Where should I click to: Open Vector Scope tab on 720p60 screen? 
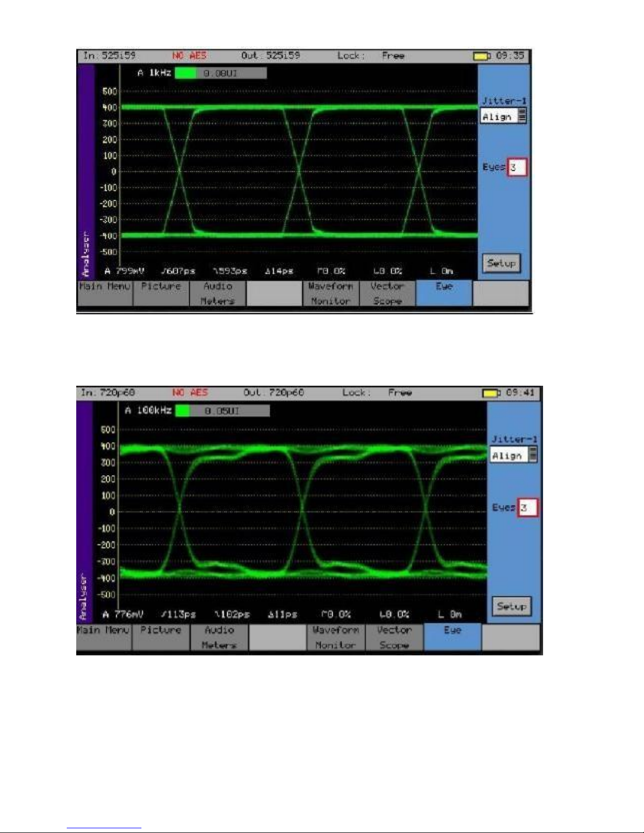pos(394,637)
